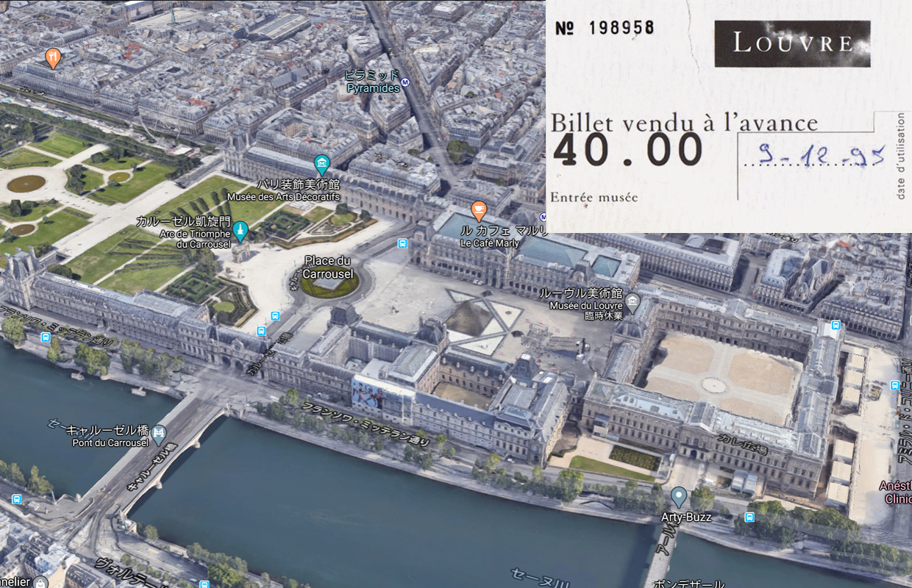
Task: Click the Musée des Arts Décoratifs pin
Action: pos(321,165)
